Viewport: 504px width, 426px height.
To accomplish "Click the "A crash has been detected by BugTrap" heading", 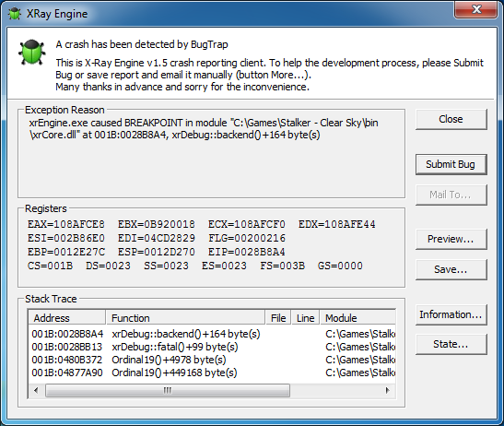I will [x=142, y=44].
